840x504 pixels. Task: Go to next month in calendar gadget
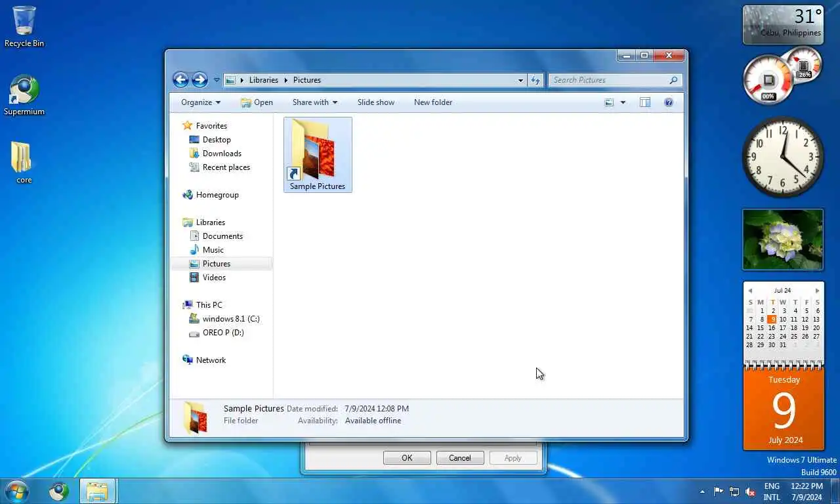(x=817, y=291)
